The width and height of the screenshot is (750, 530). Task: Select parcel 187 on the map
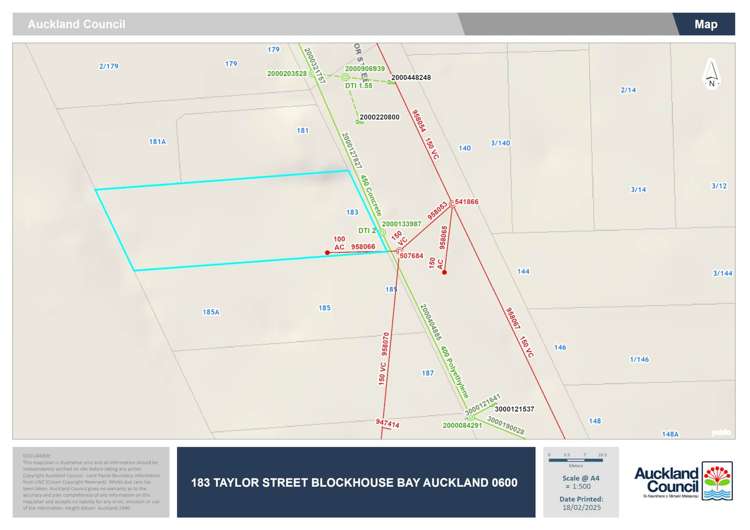(x=427, y=373)
